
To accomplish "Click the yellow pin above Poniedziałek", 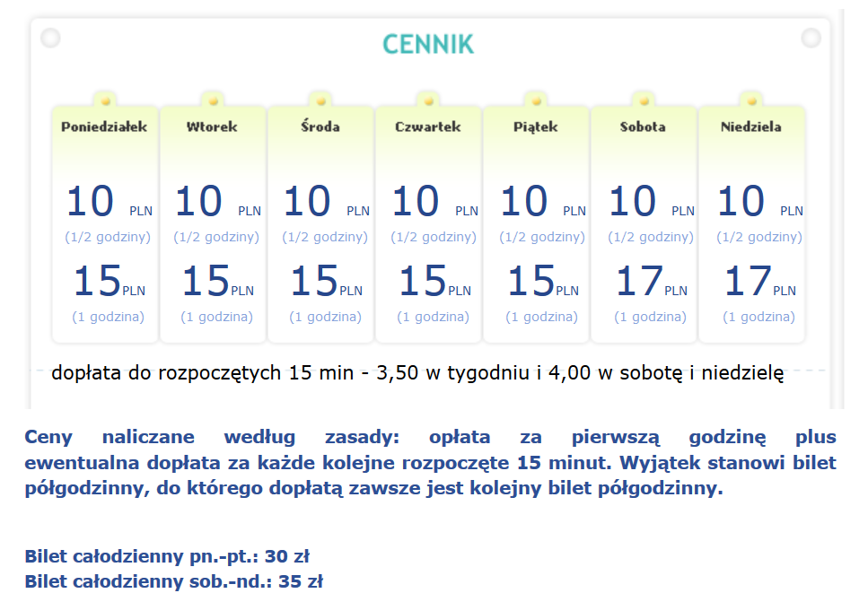I will click(105, 99).
